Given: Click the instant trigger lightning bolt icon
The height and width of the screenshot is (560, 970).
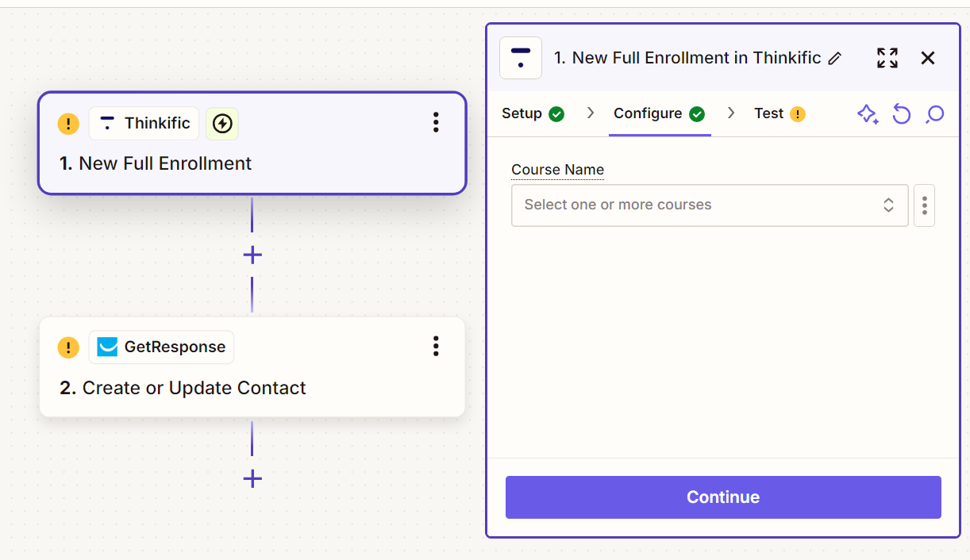Looking at the screenshot, I should 221,124.
